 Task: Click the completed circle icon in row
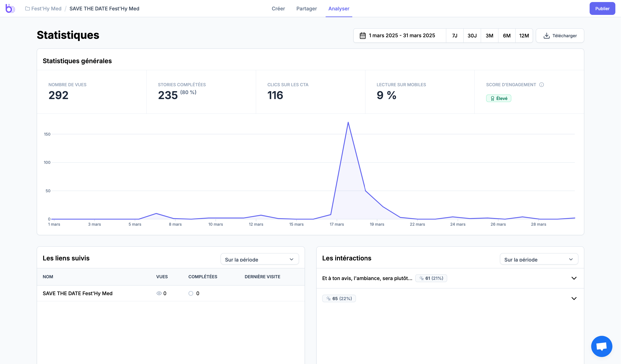pyautogui.click(x=191, y=293)
